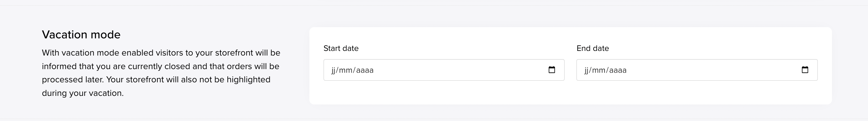Click into the End date input field

click(697, 70)
